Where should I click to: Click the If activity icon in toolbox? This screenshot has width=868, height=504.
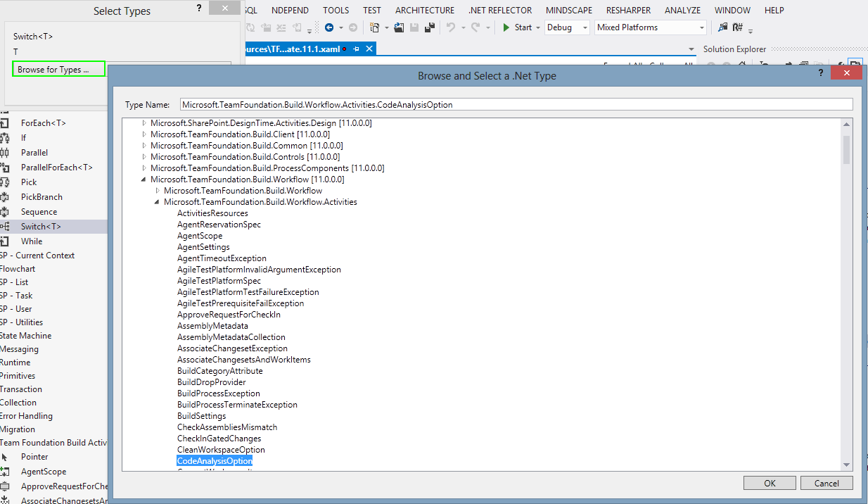6,138
